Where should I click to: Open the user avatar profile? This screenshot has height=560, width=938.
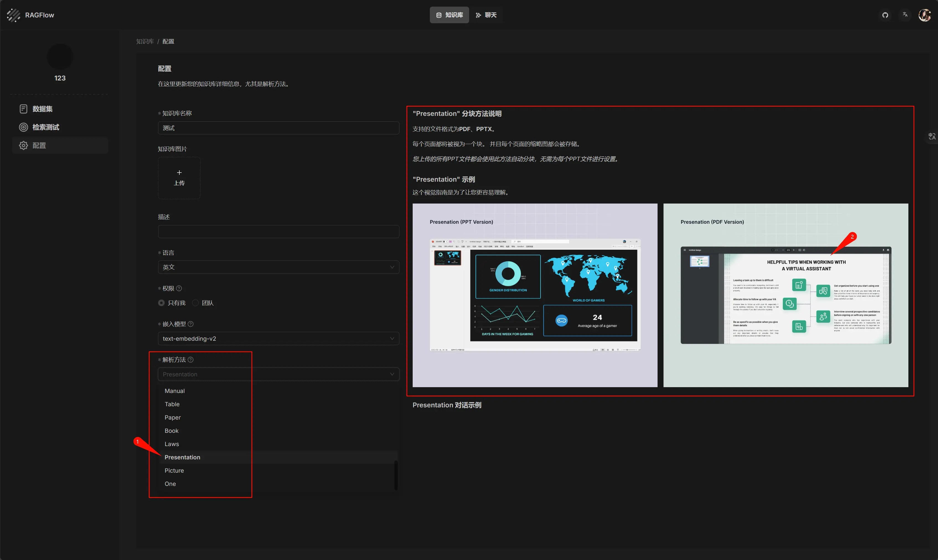point(924,15)
